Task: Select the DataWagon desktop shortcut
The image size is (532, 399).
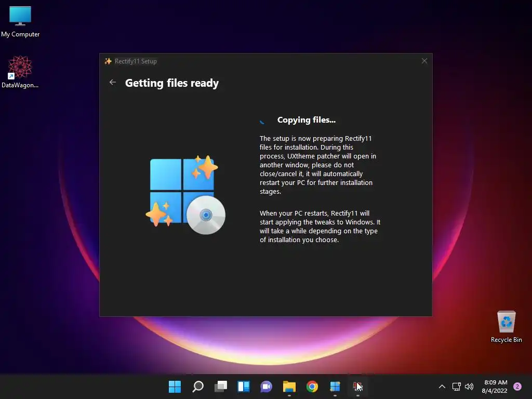Action: (x=20, y=72)
